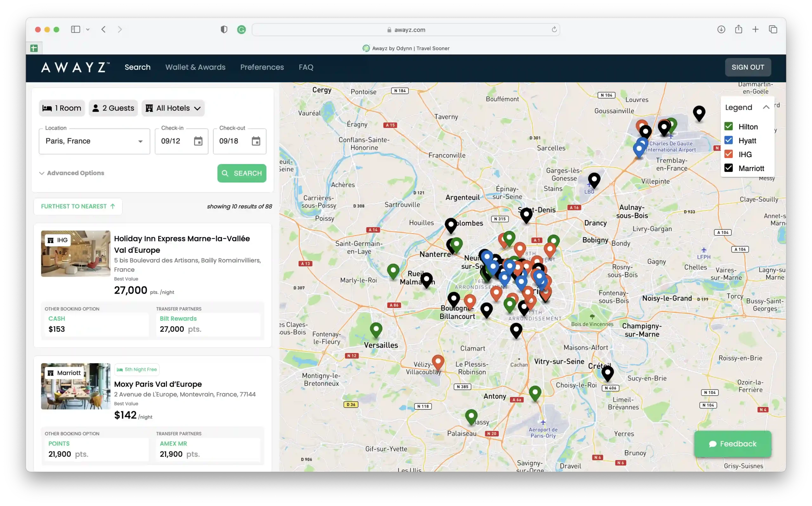
Task: Click the Charles De Gaulle International Airport label
Action: point(671,147)
